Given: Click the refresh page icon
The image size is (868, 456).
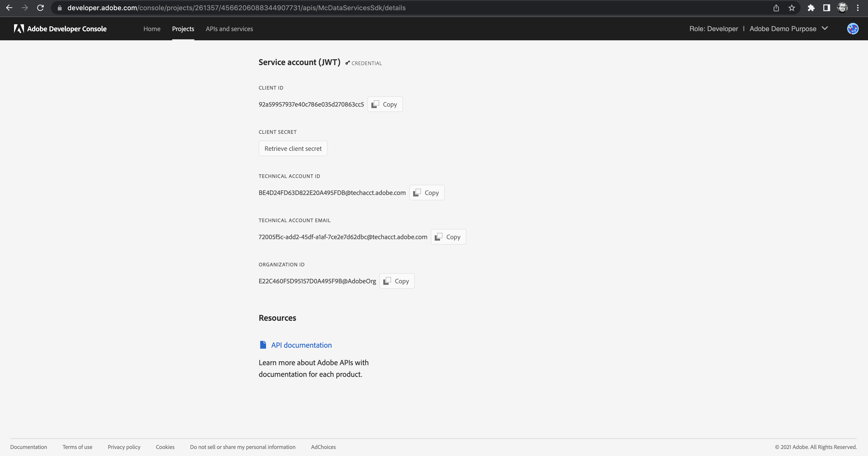Looking at the screenshot, I should 40,8.
